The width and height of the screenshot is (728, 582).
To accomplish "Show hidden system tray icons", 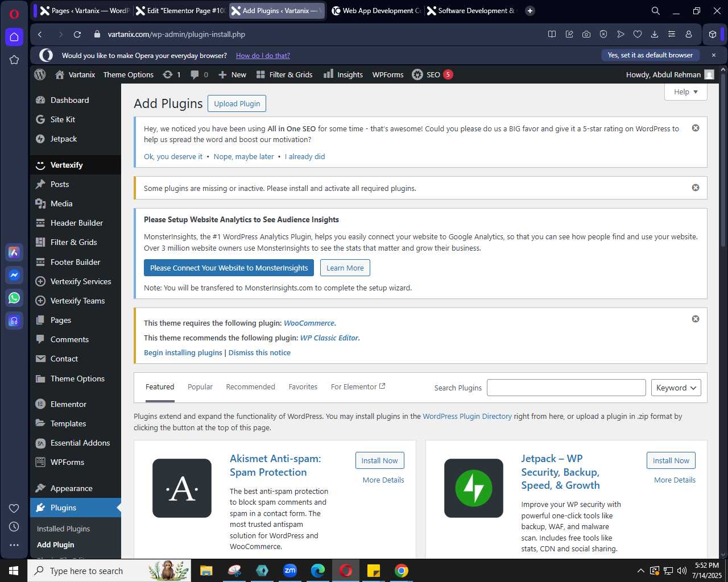I will (641, 571).
